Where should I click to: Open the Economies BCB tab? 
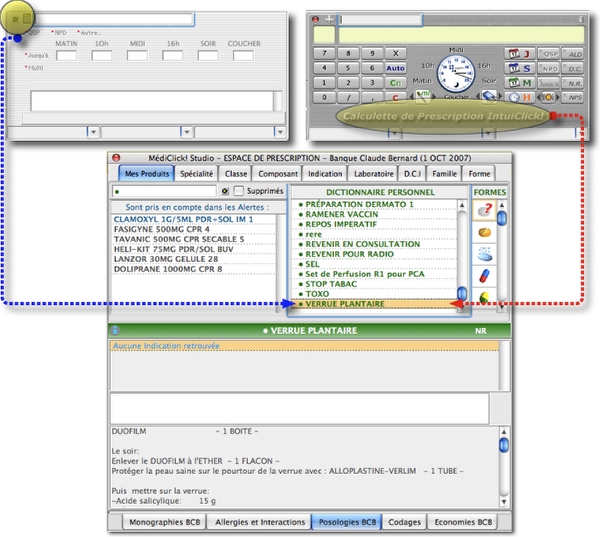pyautogui.click(x=463, y=522)
